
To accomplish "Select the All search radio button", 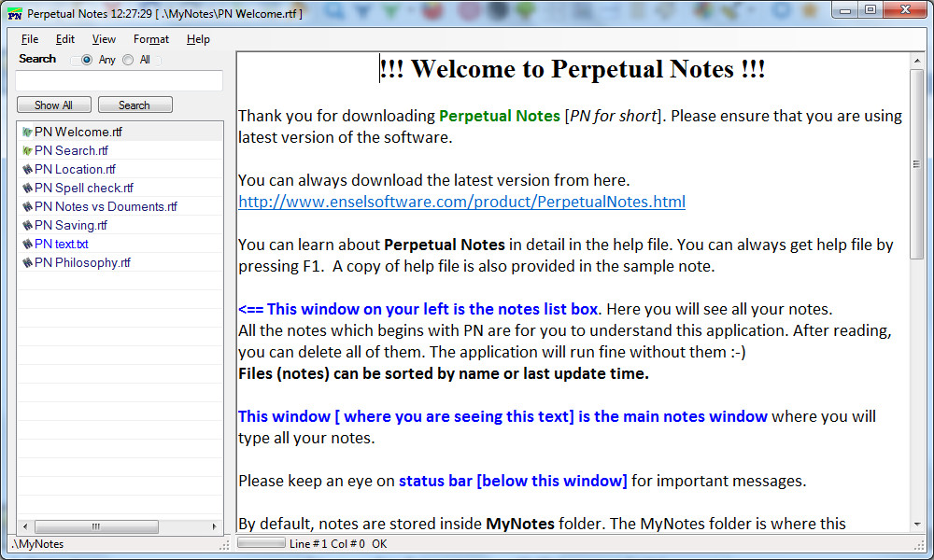I will 128,60.
